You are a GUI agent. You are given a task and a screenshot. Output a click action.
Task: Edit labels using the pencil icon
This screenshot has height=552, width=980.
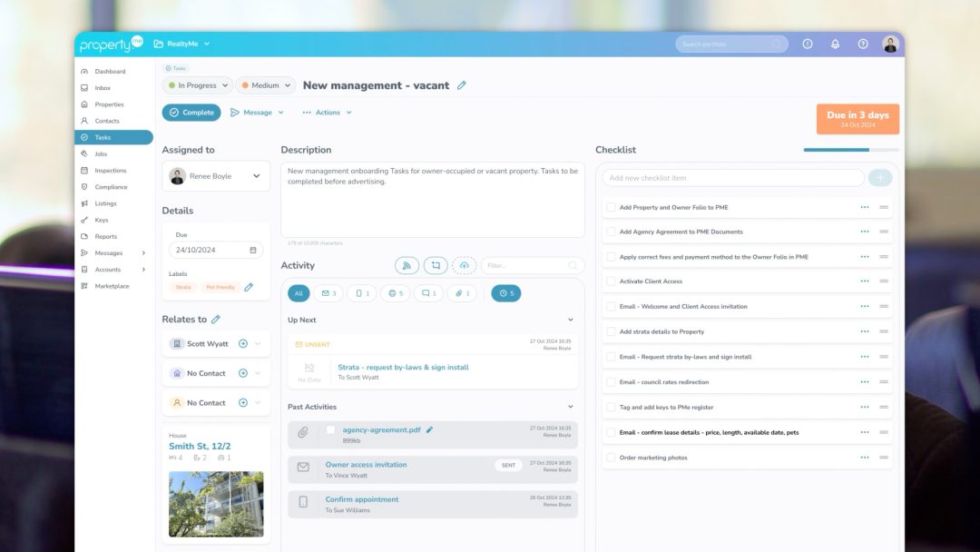click(249, 287)
